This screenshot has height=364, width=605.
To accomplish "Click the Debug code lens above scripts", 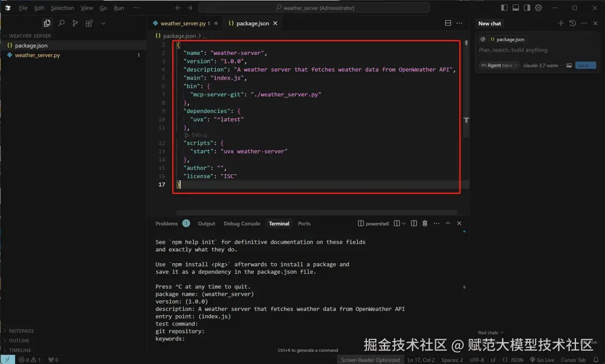I will point(196,135).
